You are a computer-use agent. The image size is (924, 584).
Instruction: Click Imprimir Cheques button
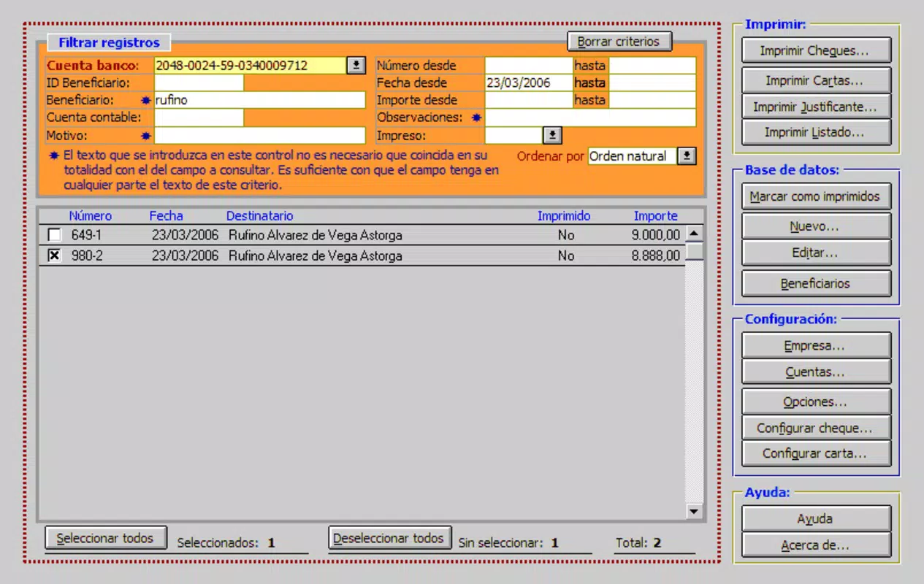click(816, 51)
